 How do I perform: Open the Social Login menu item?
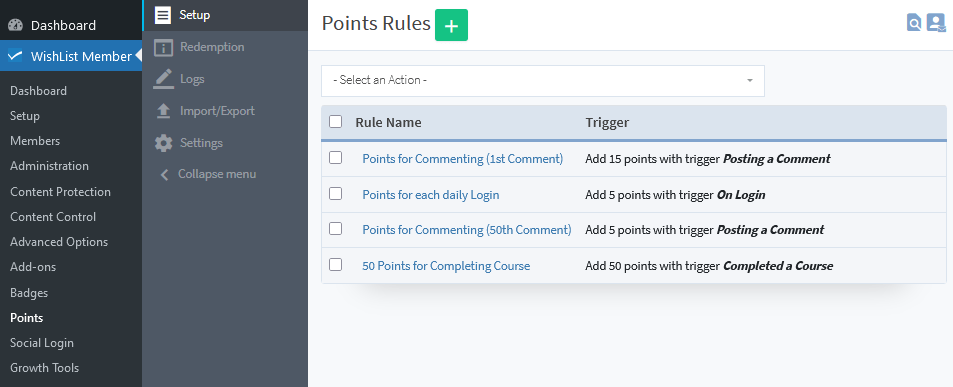pos(42,343)
